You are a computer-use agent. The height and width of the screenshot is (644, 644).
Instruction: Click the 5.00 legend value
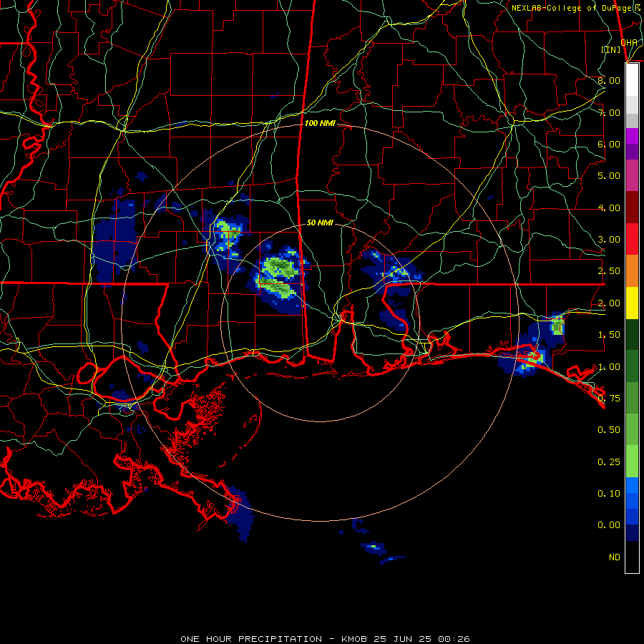pyautogui.click(x=609, y=176)
